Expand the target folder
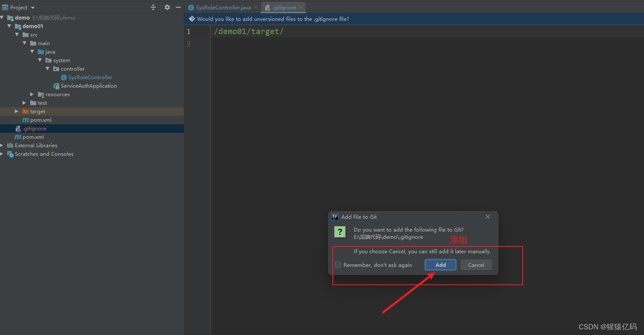 (17, 111)
